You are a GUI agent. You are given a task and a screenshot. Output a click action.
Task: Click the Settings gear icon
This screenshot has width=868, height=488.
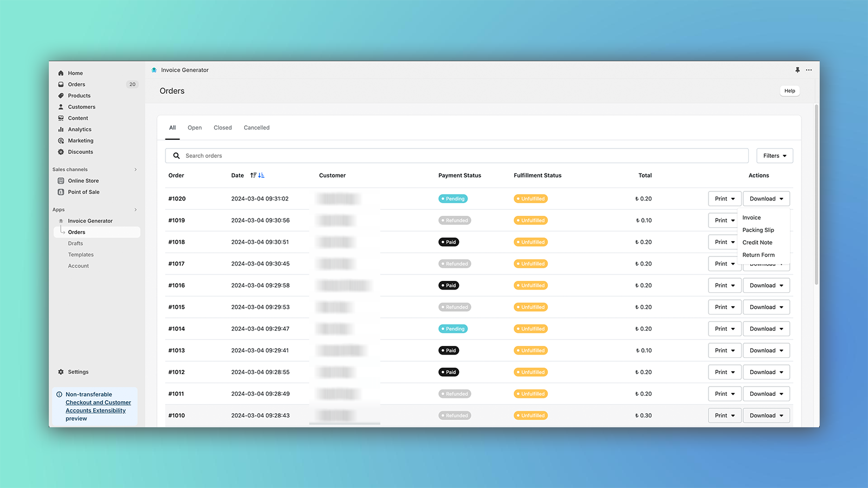pyautogui.click(x=61, y=372)
